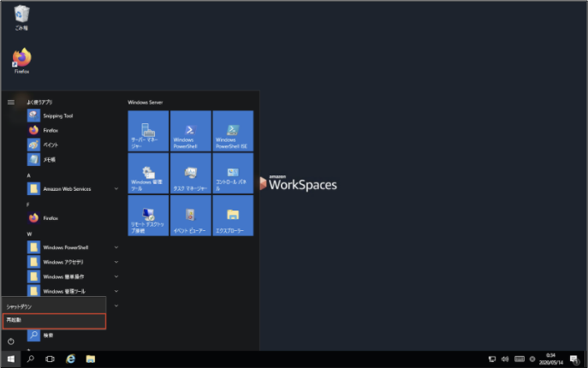The image size is (588, 368).
Task: Launch Snipping Tool from frequent apps
Action: pos(73,116)
